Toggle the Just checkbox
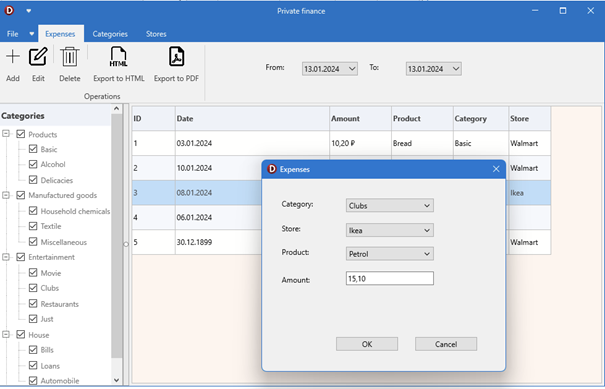This screenshot has width=605, height=389. 33,318
